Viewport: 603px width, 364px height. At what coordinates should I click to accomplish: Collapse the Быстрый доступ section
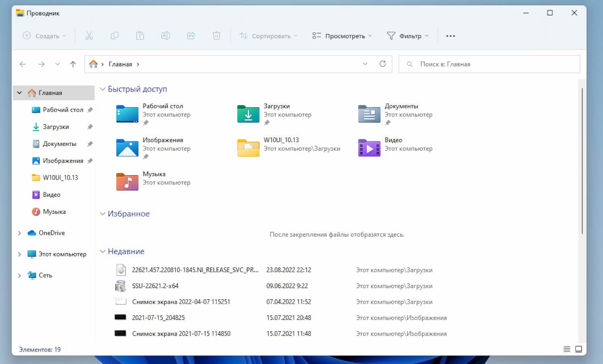point(103,89)
